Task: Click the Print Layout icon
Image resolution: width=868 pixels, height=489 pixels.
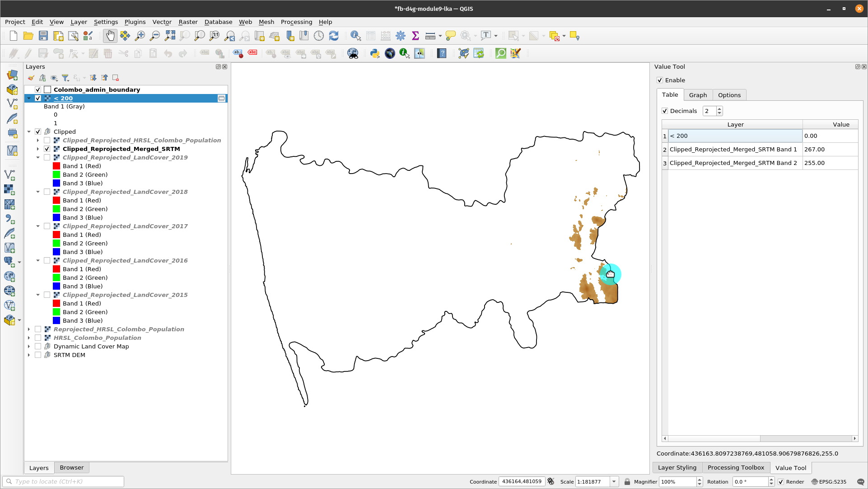Action: [58, 36]
